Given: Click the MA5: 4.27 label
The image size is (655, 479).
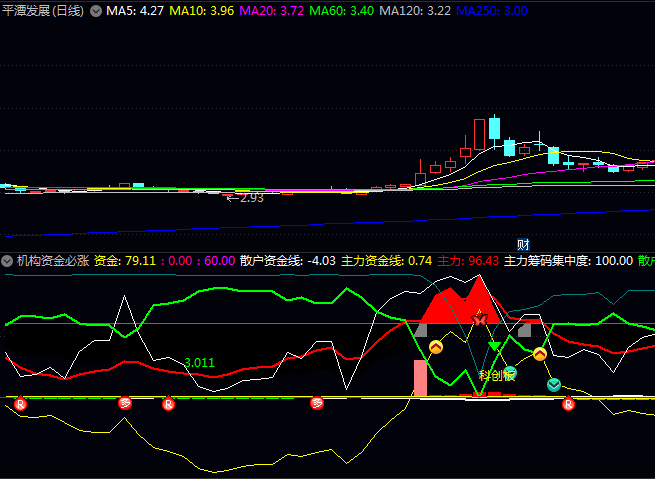Looking at the screenshot, I should point(135,11).
